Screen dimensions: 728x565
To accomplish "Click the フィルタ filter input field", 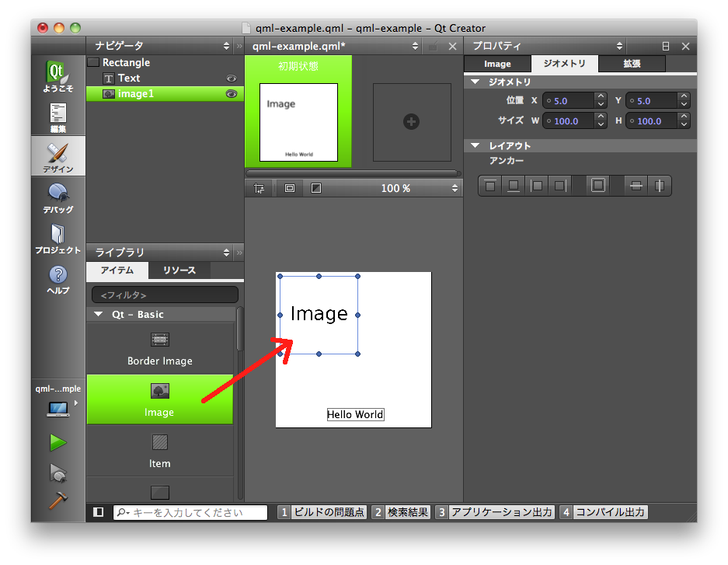I will click(x=165, y=295).
